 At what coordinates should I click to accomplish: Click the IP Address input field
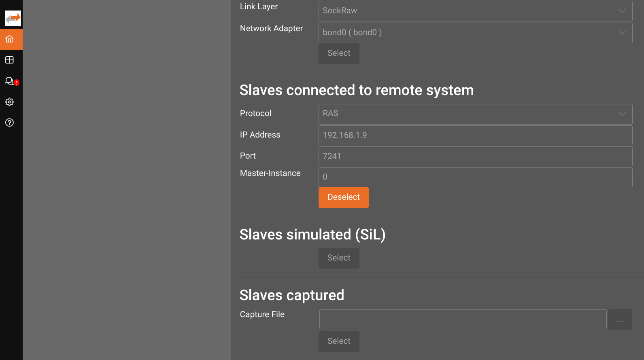pyautogui.click(x=475, y=136)
